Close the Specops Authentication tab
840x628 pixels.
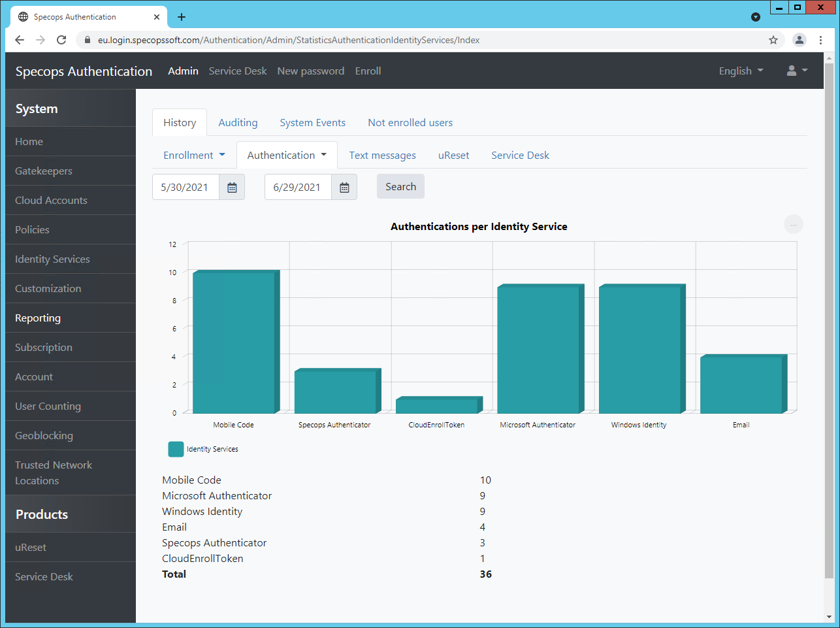pos(157,17)
